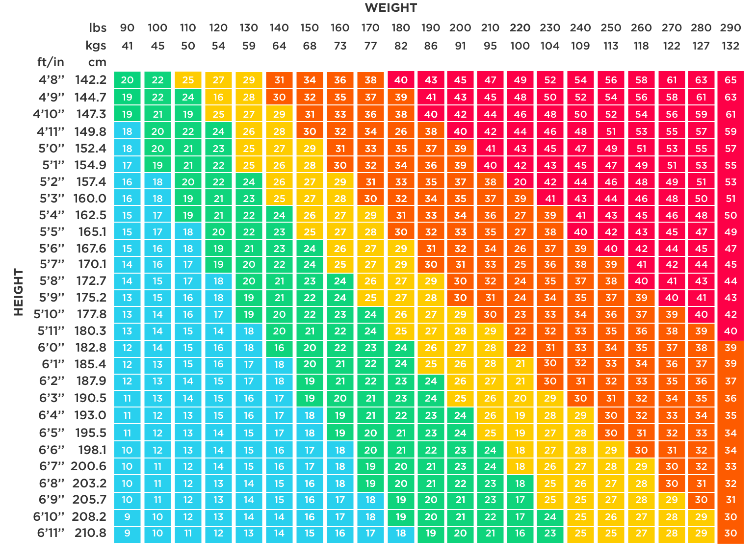The height and width of the screenshot is (560, 755).
Task: Select the 198.1 cm height value
Action: 92,450
